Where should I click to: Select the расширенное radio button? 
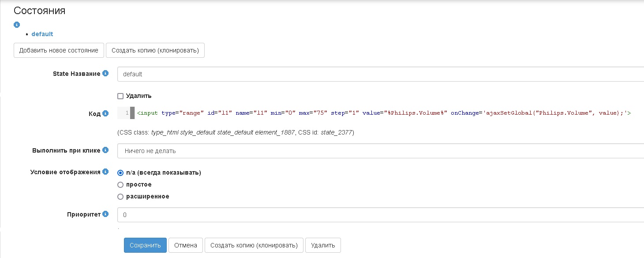tap(120, 197)
